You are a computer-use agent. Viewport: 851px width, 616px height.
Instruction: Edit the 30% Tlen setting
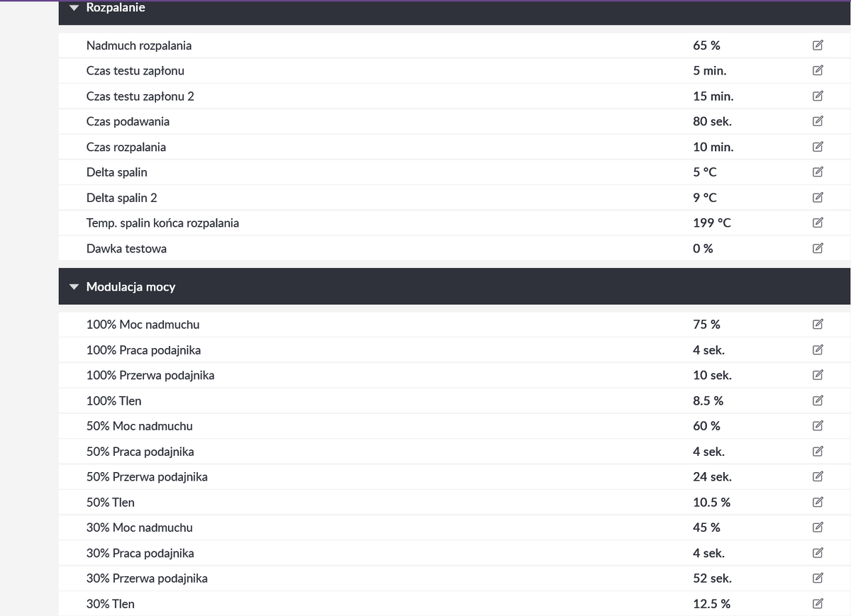point(818,604)
